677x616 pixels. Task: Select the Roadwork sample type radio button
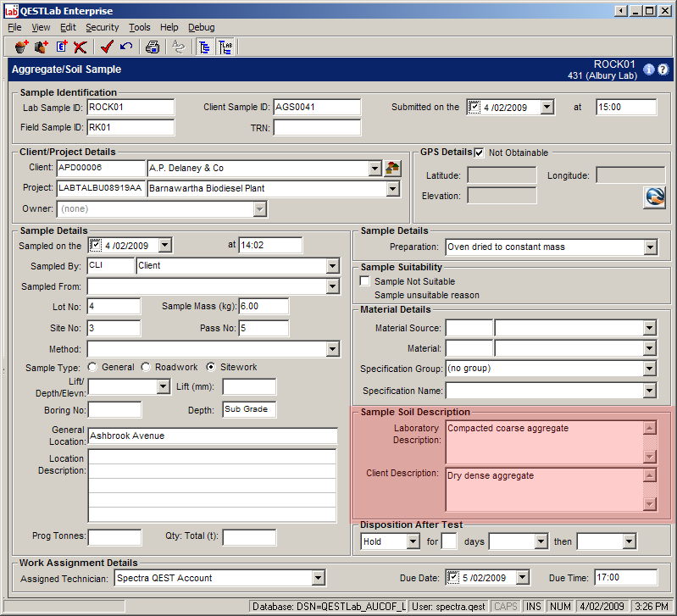pos(146,367)
